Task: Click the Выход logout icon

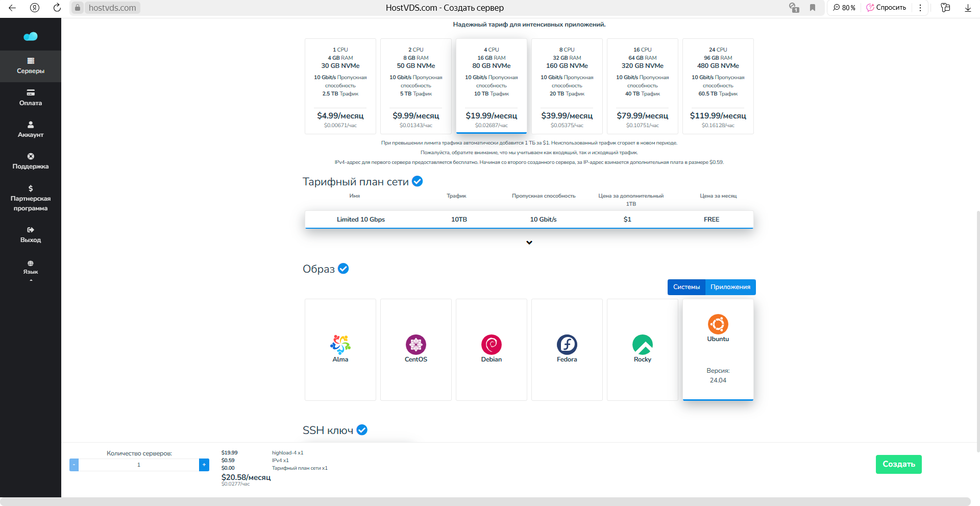Action: coord(31,230)
